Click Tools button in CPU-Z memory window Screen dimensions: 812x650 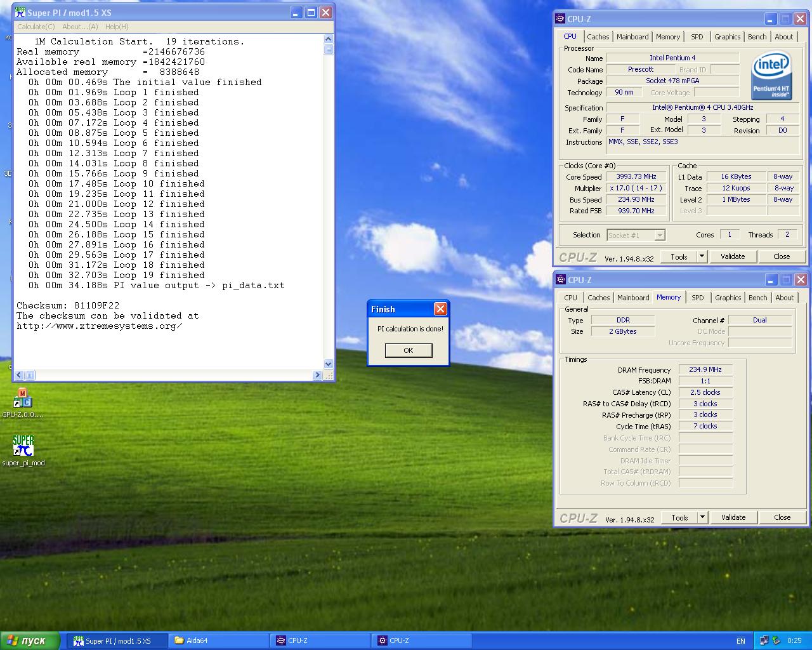[x=679, y=517]
